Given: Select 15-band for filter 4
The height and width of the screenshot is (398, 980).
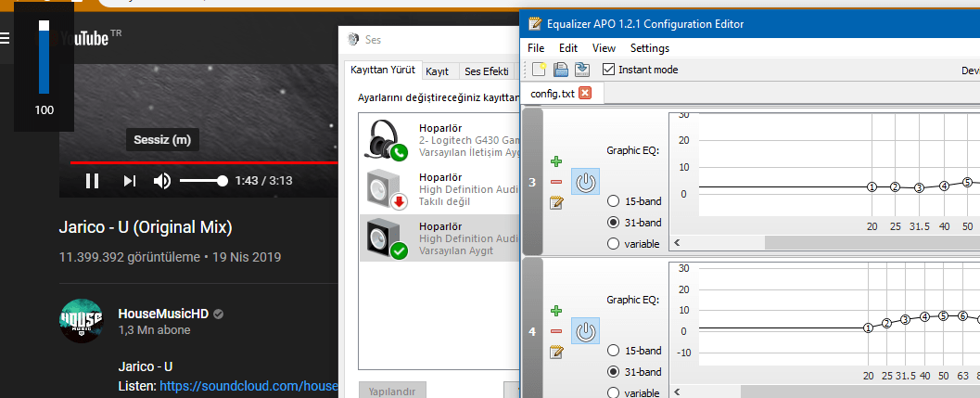Looking at the screenshot, I should coord(613,350).
